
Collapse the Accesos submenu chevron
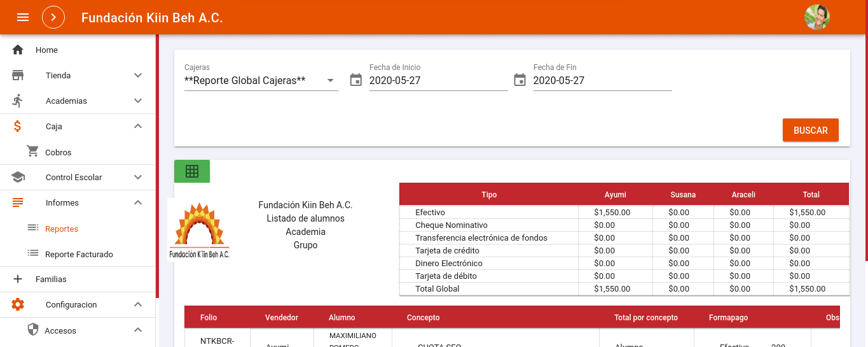tap(138, 330)
